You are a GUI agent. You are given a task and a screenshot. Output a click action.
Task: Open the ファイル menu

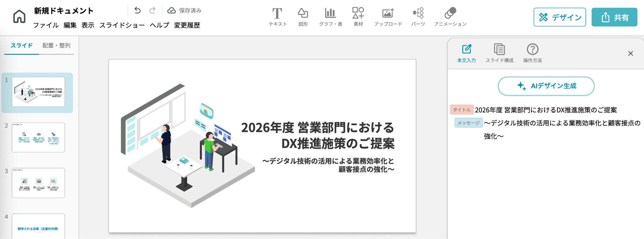pyautogui.click(x=46, y=25)
